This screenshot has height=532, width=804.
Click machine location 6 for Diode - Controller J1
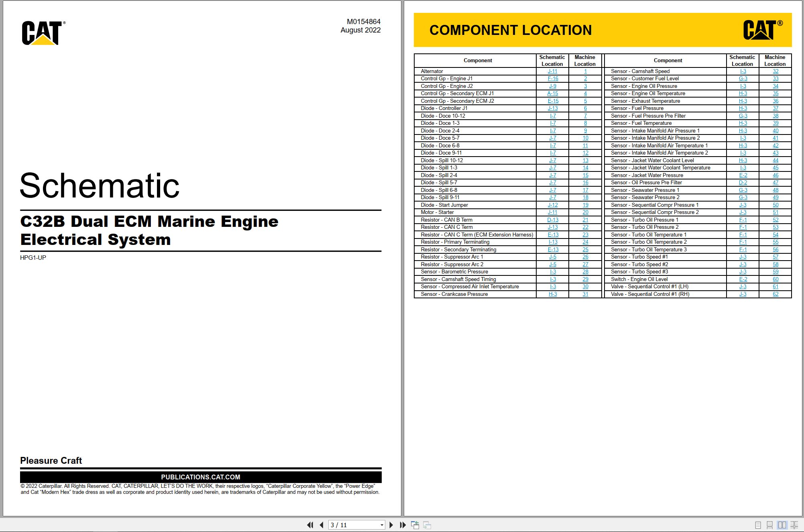(585, 108)
